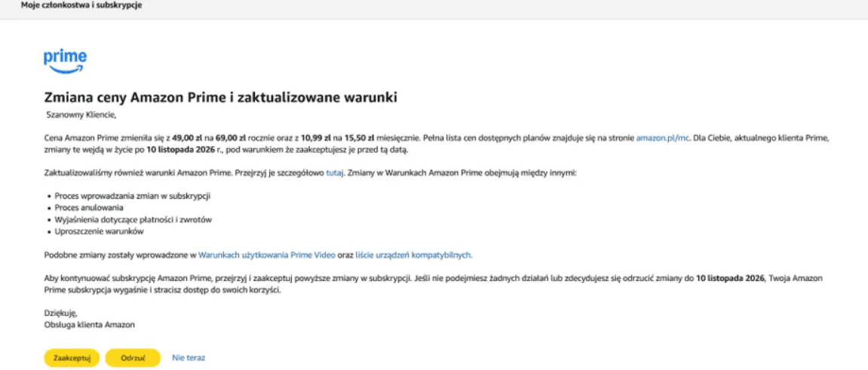The image size is (868, 370).
Task: Click the Odrzuć button
Action: click(133, 358)
